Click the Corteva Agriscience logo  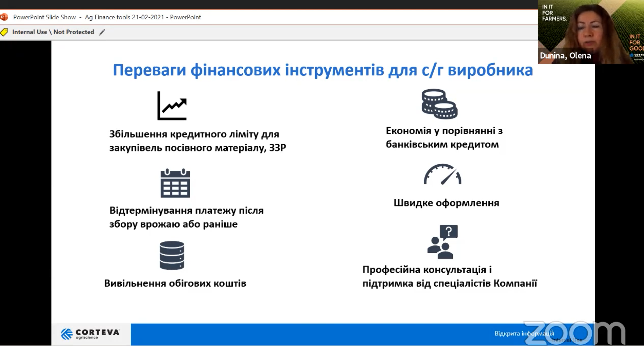(90, 334)
